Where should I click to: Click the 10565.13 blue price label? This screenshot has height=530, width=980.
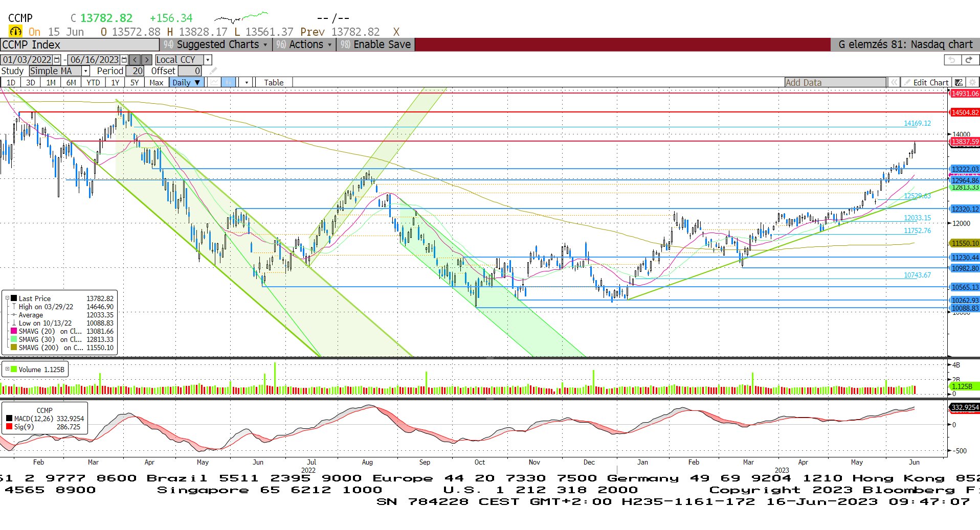click(965, 287)
